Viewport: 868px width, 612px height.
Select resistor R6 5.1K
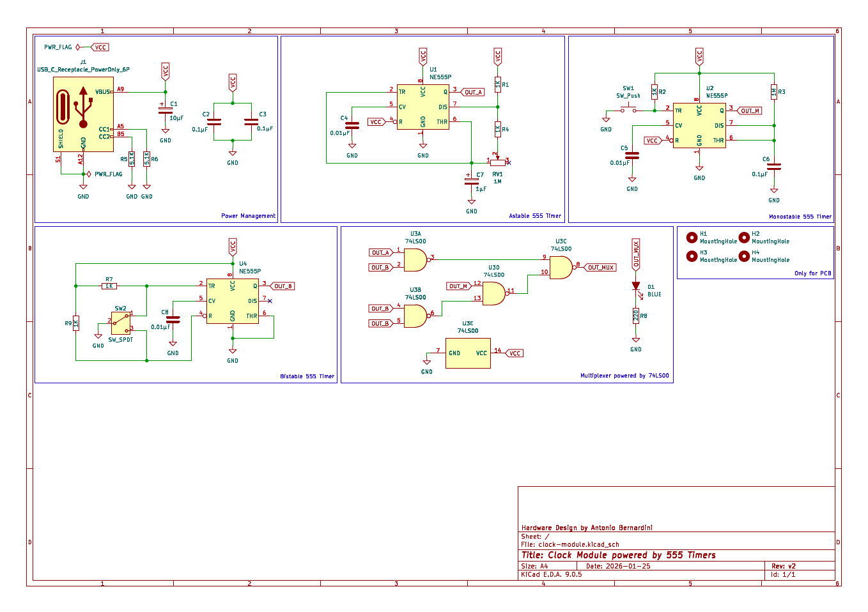pos(146,158)
